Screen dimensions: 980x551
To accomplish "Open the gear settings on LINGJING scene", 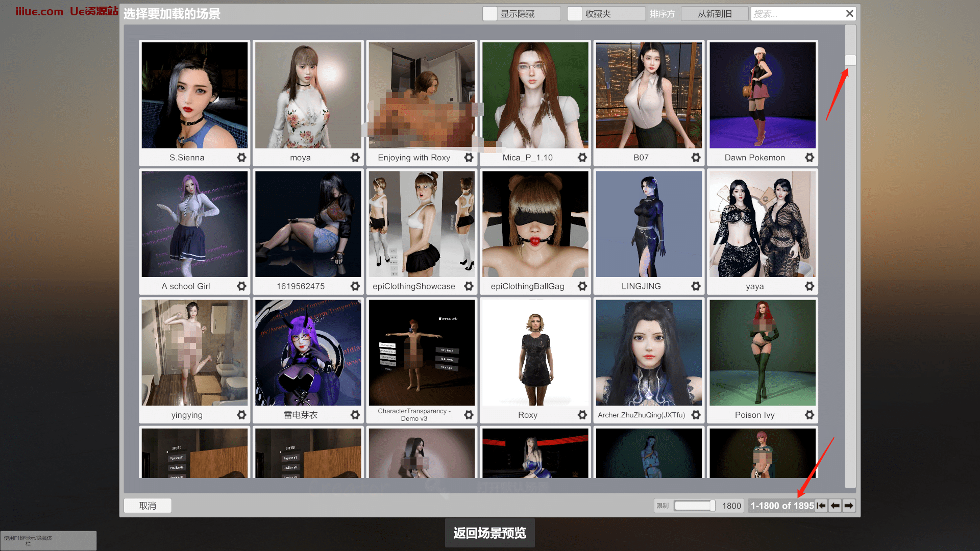I will pos(695,286).
